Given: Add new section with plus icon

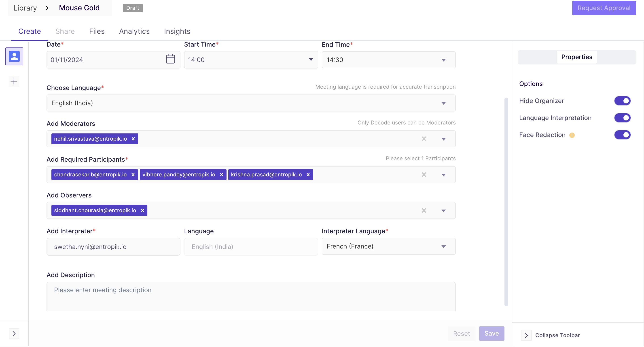Looking at the screenshot, I should (14, 81).
